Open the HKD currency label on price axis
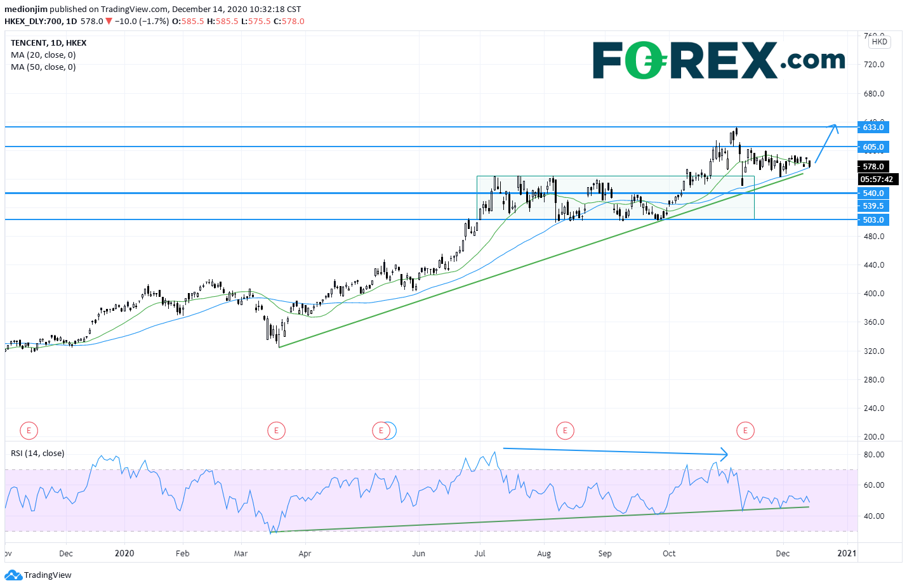The width and height of the screenshot is (907, 588). (879, 41)
